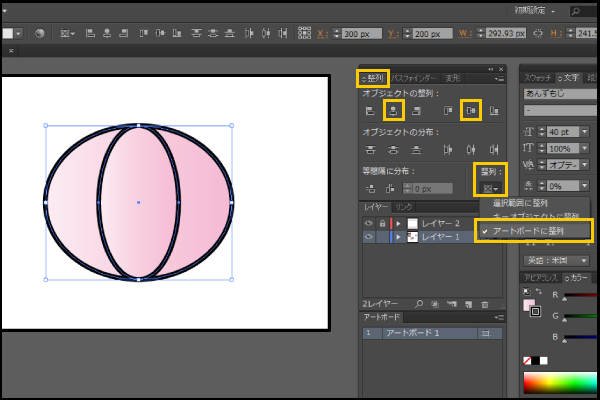Open the 整列 align-to dropdown button

click(490, 188)
